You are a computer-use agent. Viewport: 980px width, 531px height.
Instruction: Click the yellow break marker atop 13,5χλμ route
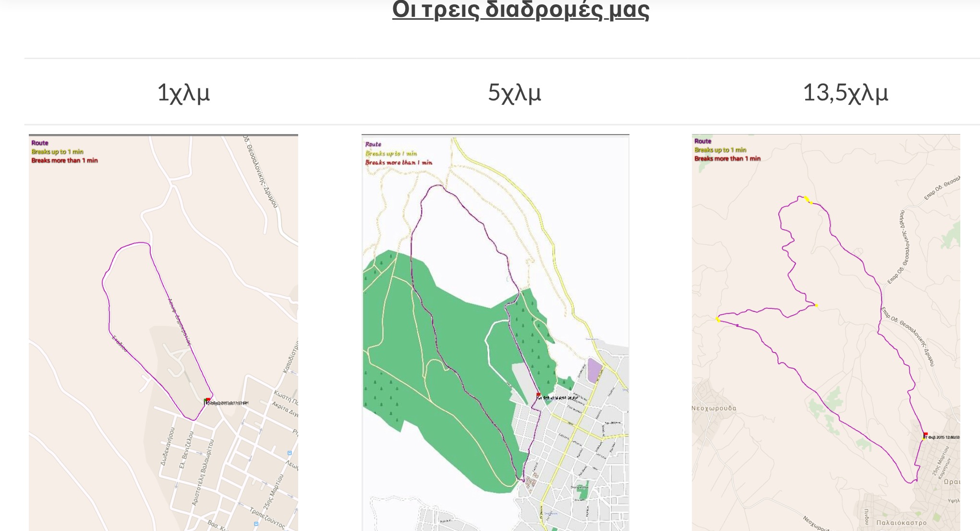(x=808, y=199)
